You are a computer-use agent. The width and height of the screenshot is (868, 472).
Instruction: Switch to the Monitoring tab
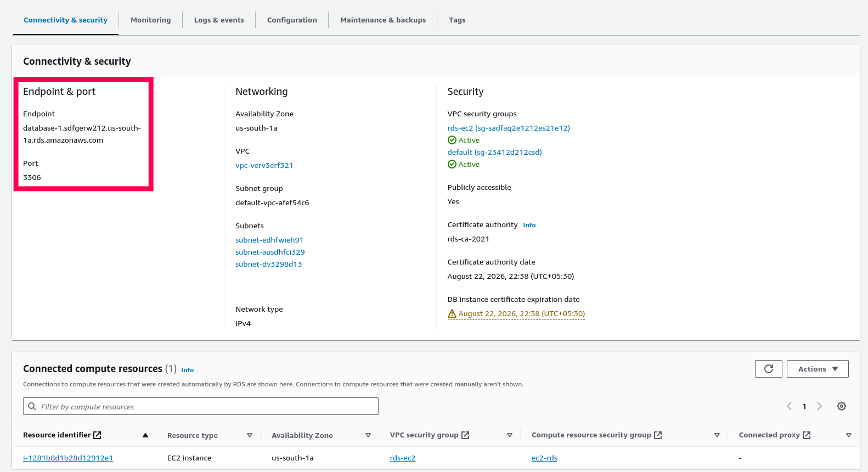click(150, 20)
